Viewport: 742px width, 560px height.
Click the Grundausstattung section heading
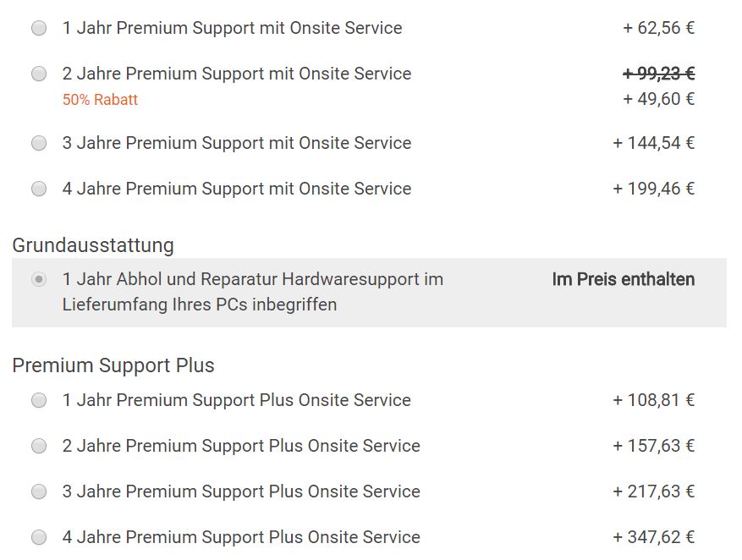pyautogui.click(x=93, y=245)
